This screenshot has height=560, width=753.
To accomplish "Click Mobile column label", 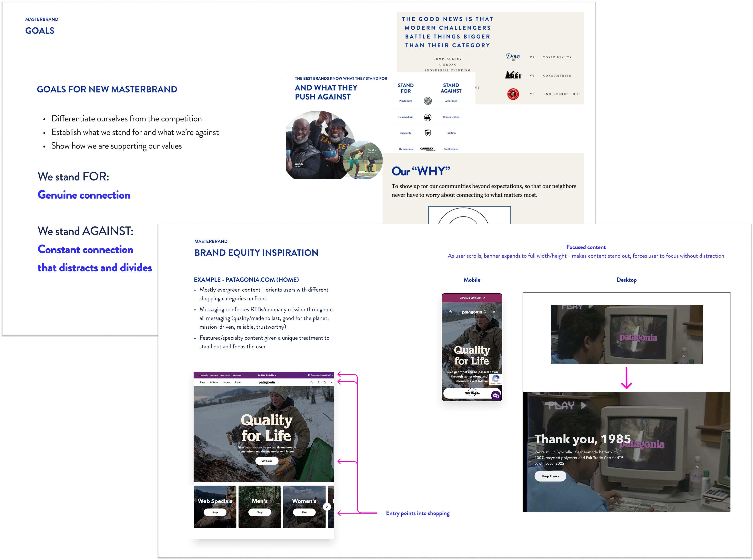I will pyautogui.click(x=472, y=280).
